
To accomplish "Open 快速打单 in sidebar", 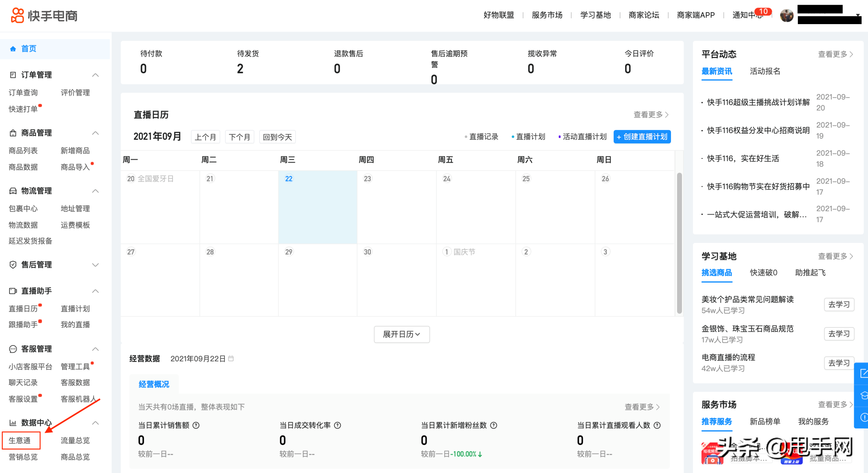I will click(x=23, y=109).
